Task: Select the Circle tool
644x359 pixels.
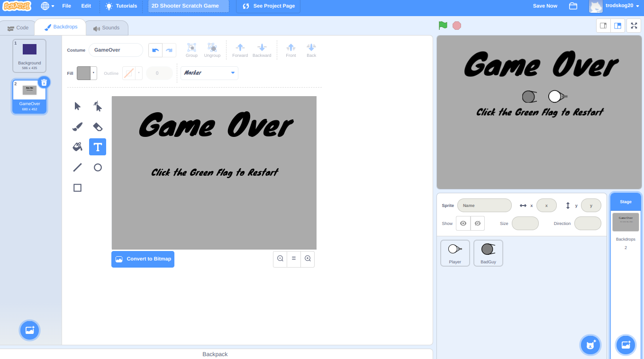Action: coord(98,167)
